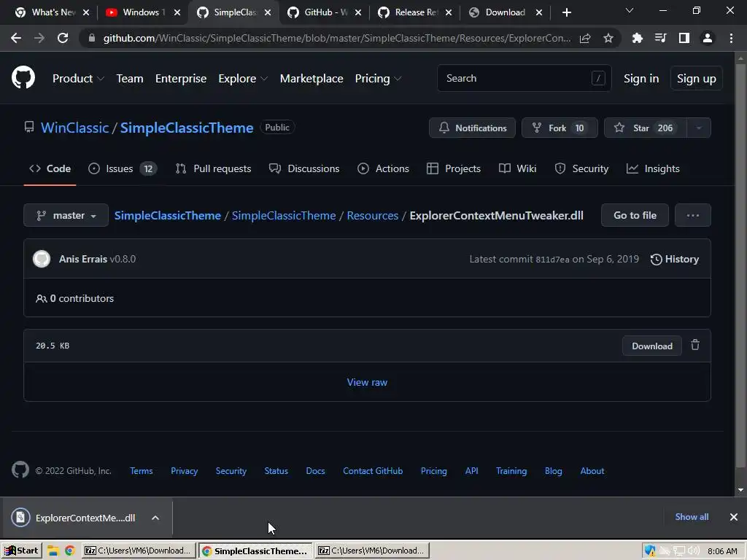Click the browser forward arrow
Image resolution: width=747 pixels, height=560 pixels.
click(x=39, y=38)
